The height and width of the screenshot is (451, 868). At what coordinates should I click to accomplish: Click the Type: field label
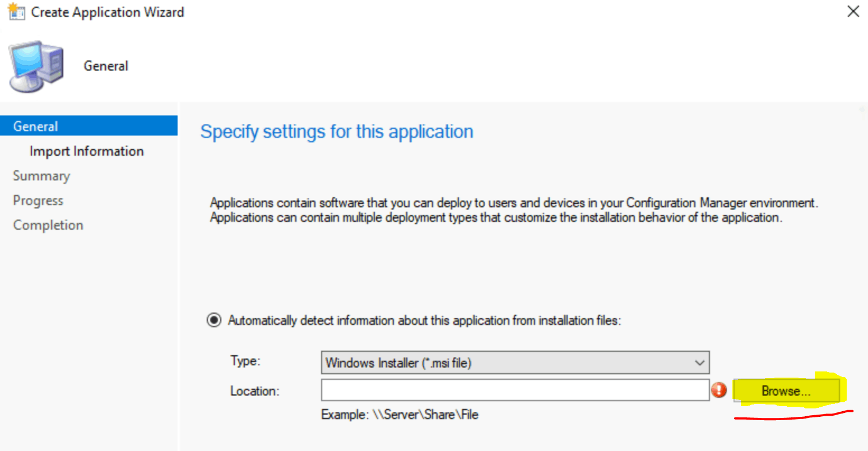(245, 361)
